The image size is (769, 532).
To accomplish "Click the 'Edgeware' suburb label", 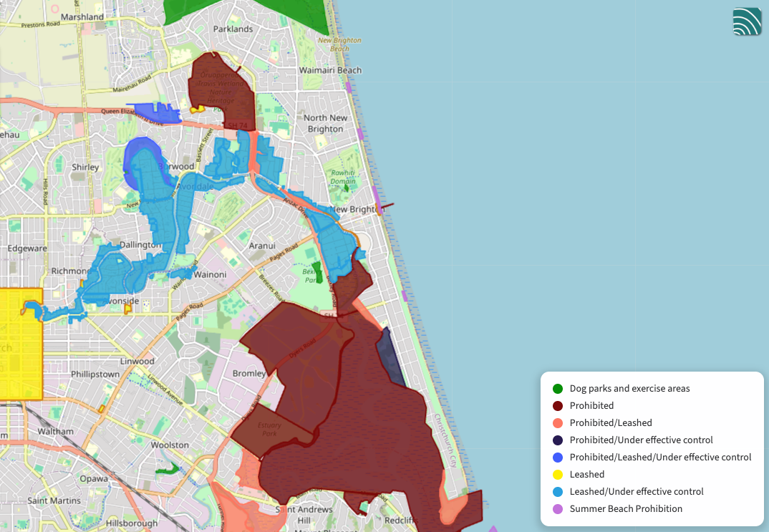I will (x=27, y=248).
